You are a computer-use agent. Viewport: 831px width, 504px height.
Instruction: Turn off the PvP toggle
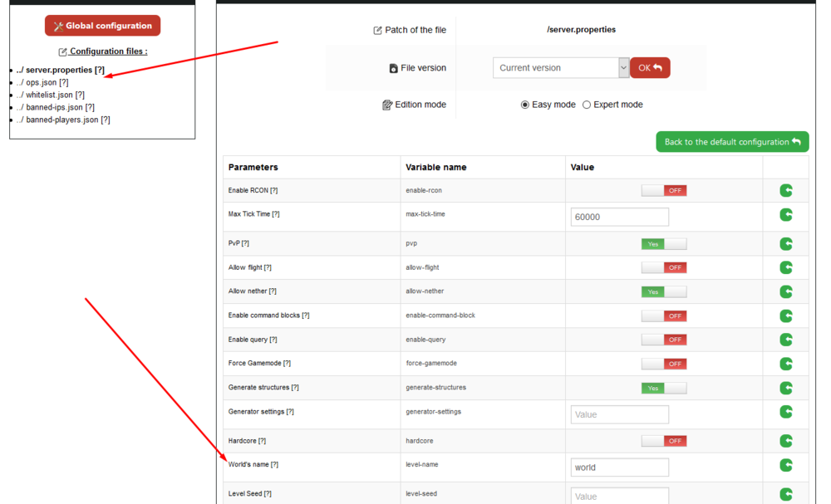[663, 244]
